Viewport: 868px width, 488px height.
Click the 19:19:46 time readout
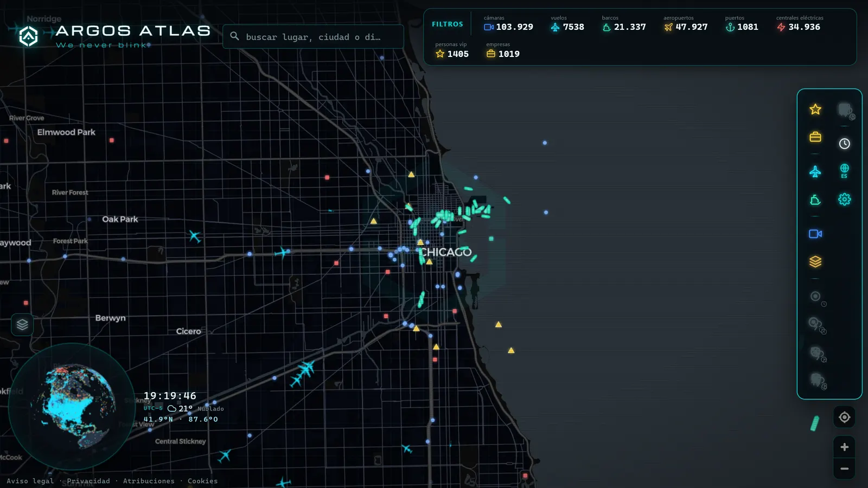[170, 396]
